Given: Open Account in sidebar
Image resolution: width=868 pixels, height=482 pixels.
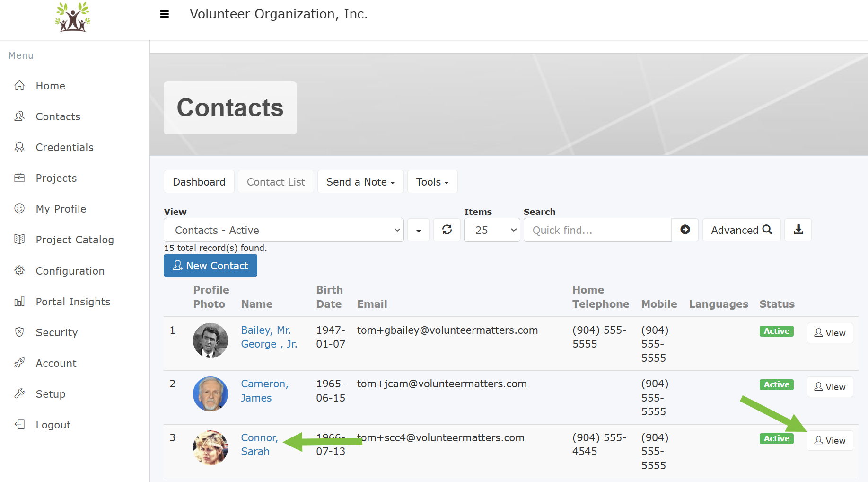Looking at the screenshot, I should [x=56, y=363].
